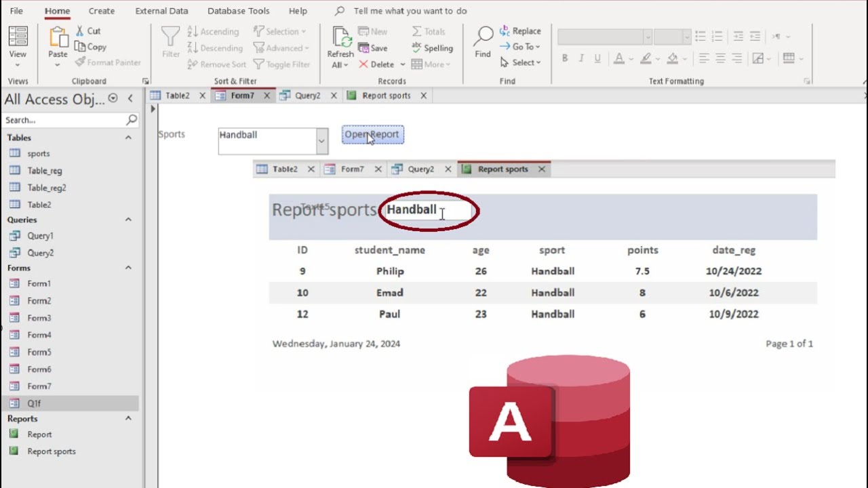Image resolution: width=868 pixels, height=488 pixels.
Task: Open the font size combo box
Action: point(672,37)
